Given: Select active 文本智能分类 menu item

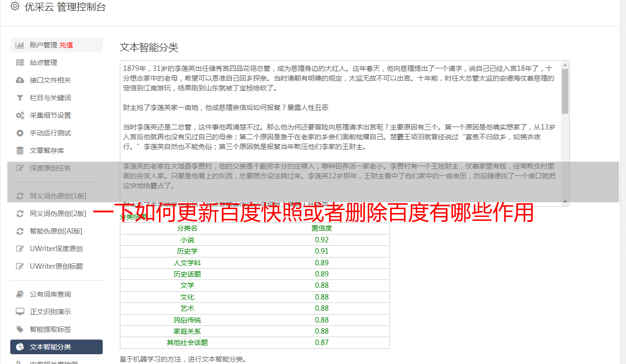Looking at the screenshot, I should pyautogui.click(x=56, y=347).
